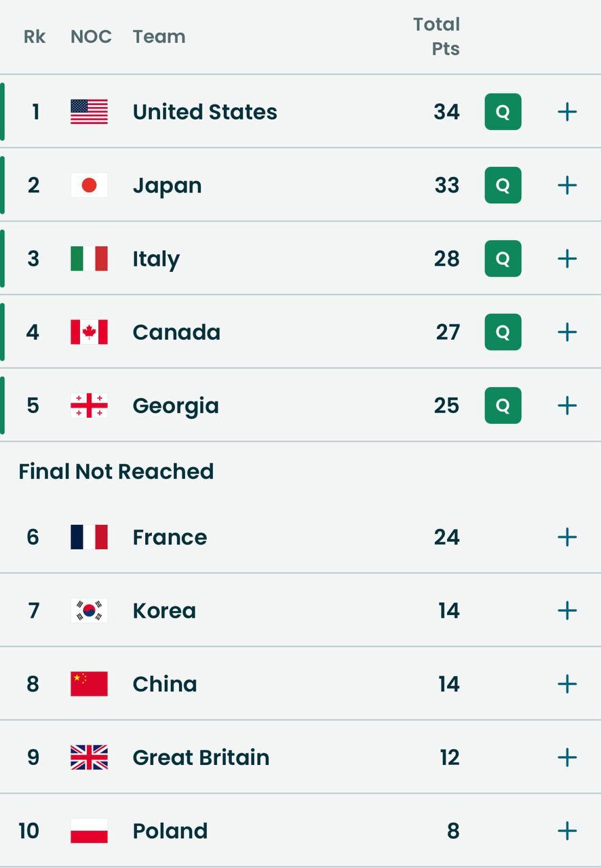601x868 pixels.
Task: Expand the United States row details
Action: pyautogui.click(x=567, y=112)
